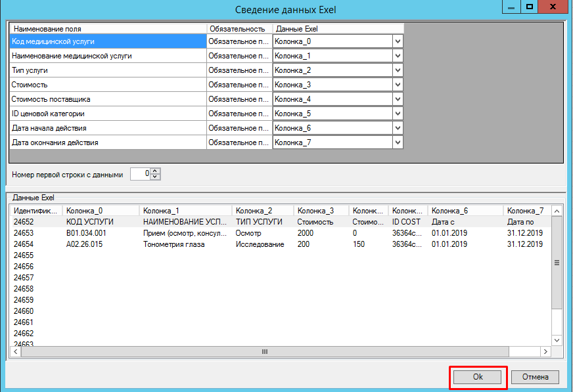The image size is (573, 392).
Task: Open dropdown for Код медицинской услуги row
Action: [x=397, y=41]
